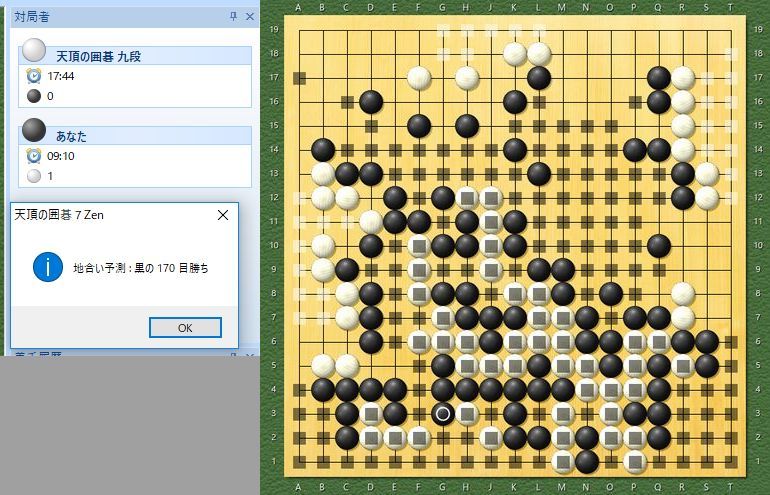The image size is (770, 495).
Task: Click the black stone at N1
Action: pyautogui.click(x=586, y=462)
